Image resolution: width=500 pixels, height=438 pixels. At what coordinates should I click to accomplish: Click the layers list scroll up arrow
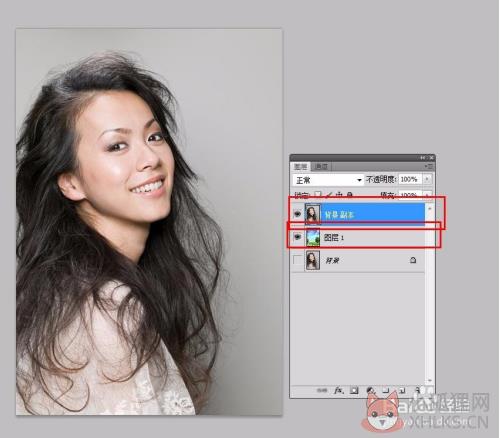click(430, 209)
